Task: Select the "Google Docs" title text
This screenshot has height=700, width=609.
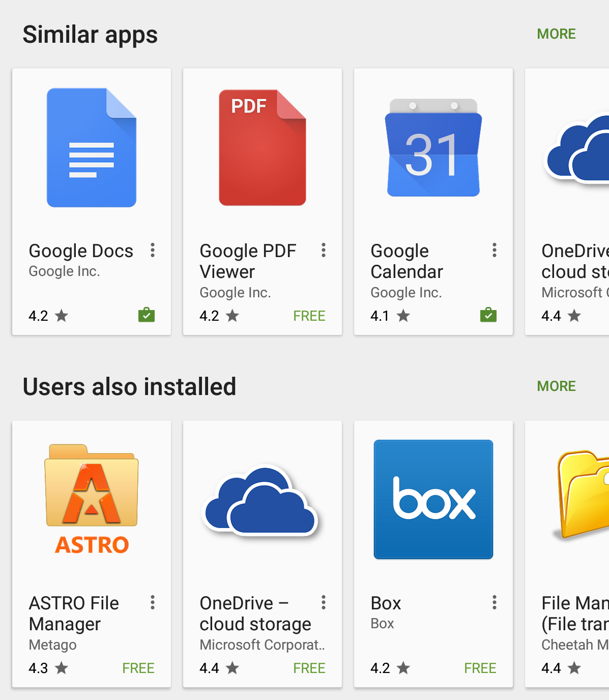Action: (81, 251)
